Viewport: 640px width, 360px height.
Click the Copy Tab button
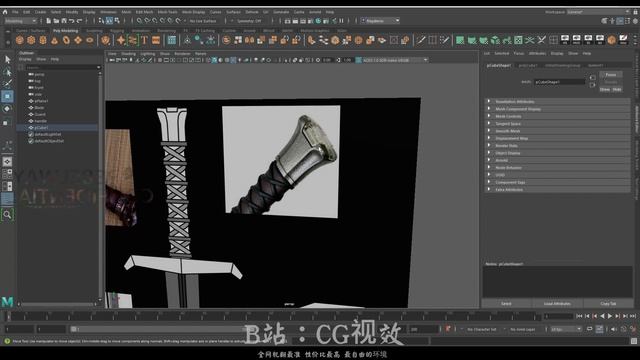click(x=608, y=304)
